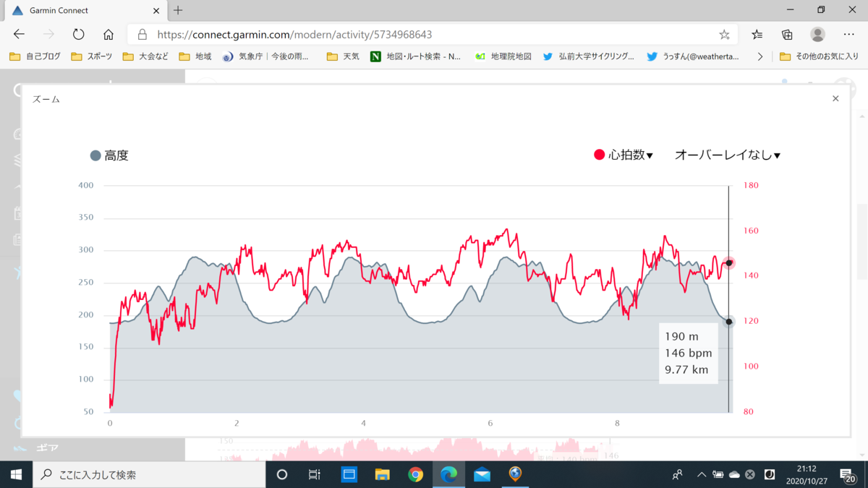Open the Windows Start menu
868x488 pixels.
click(x=16, y=474)
